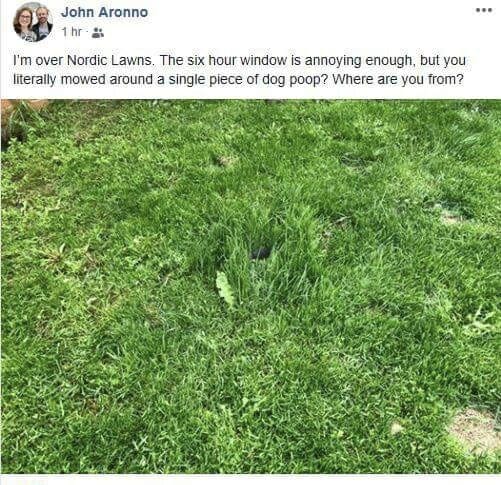The height and width of the screenshot is (485, 501).
Task: Click the light weed at right edge
Action: click(x=483, y=322)
